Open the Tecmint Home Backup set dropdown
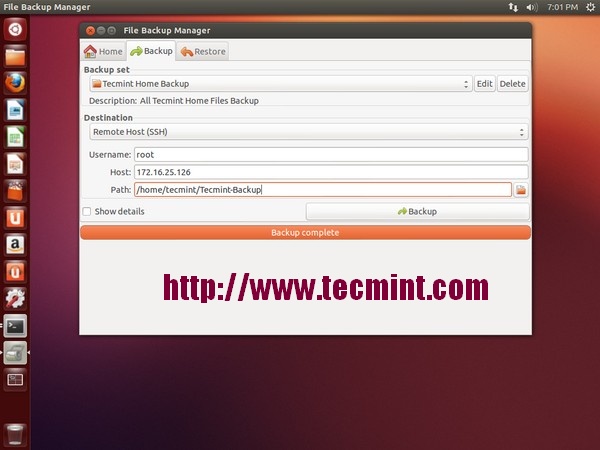 click(281, 84)
